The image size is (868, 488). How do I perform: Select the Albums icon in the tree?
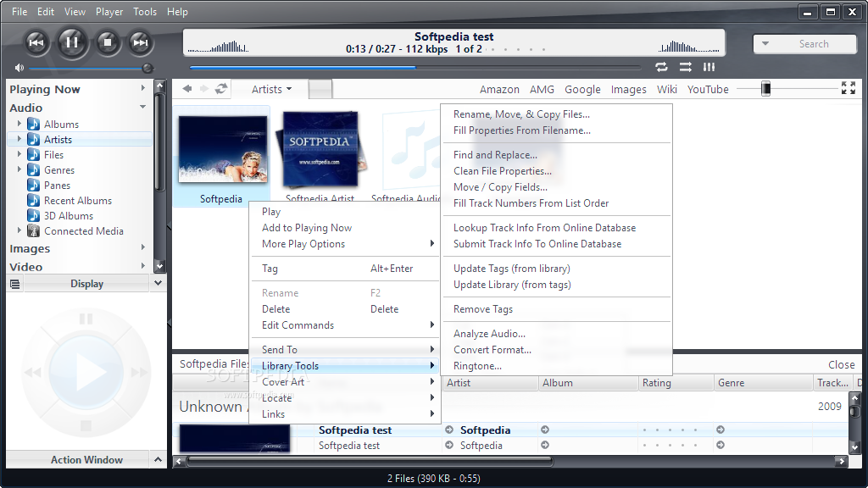34,124
